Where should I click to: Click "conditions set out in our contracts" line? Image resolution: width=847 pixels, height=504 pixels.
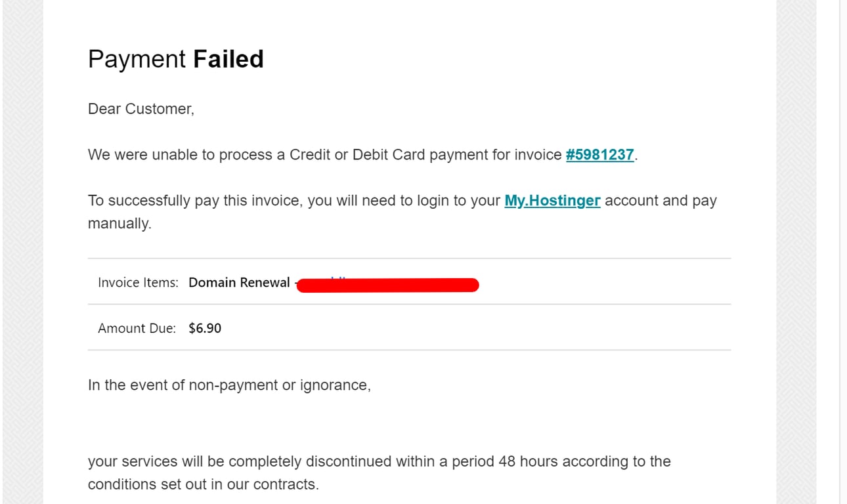click(x=203, y=485)
